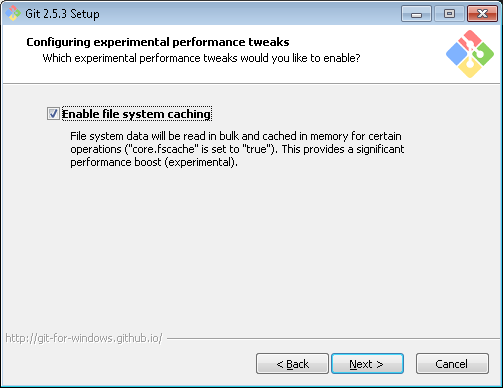
Task: Click the core.fscache description paragraph
Action: tap(237, 149)
